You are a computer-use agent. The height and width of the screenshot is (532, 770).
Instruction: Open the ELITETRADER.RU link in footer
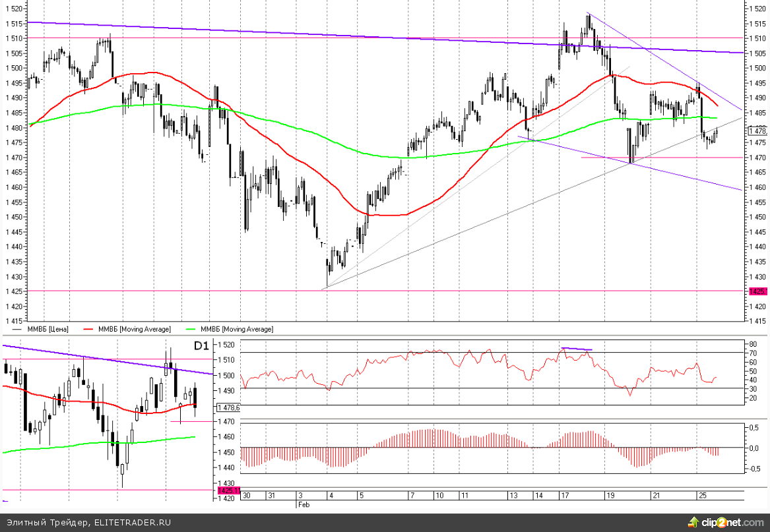(132, 523)
